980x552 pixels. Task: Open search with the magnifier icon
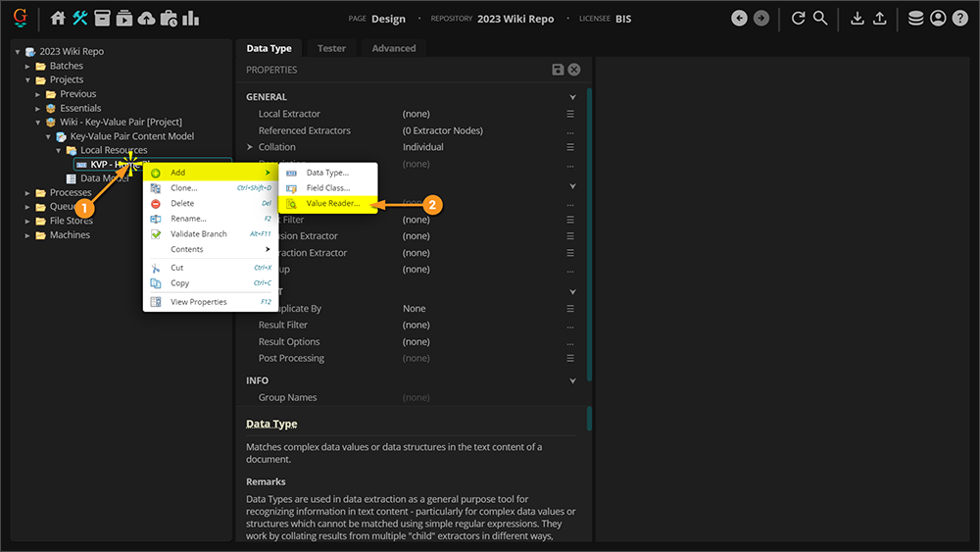[x=820, y=19]
